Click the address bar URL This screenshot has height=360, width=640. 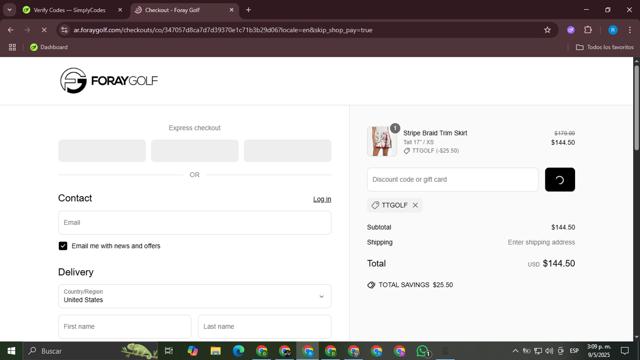coord(223,30)
